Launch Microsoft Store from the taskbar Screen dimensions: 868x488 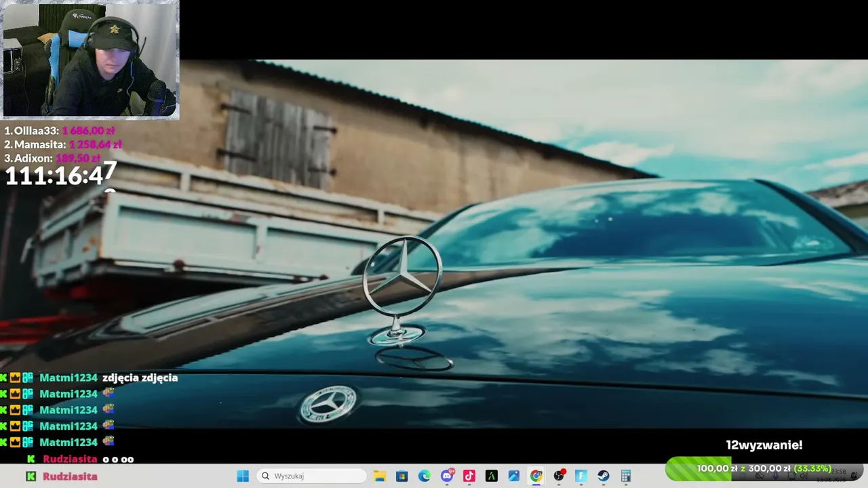tap(402, 476)
